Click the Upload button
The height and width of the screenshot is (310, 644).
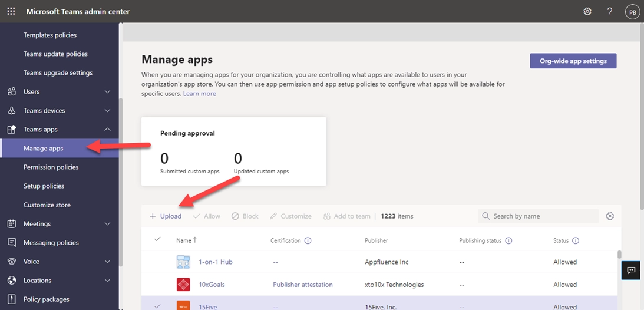[166, 216]
